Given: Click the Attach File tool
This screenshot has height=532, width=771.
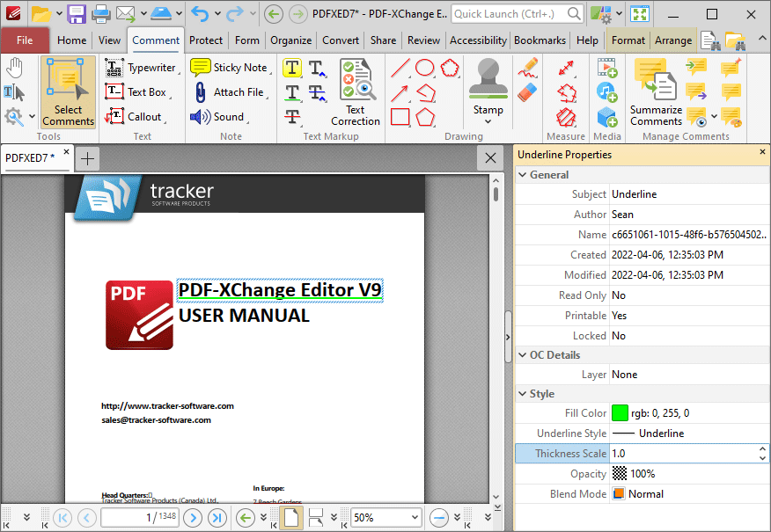Looking at the screenshot, I should (230, 91).
